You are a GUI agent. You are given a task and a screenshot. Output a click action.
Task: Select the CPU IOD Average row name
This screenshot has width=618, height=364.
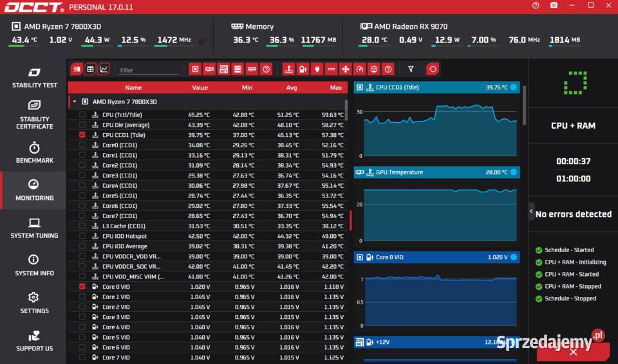(124, 246)
